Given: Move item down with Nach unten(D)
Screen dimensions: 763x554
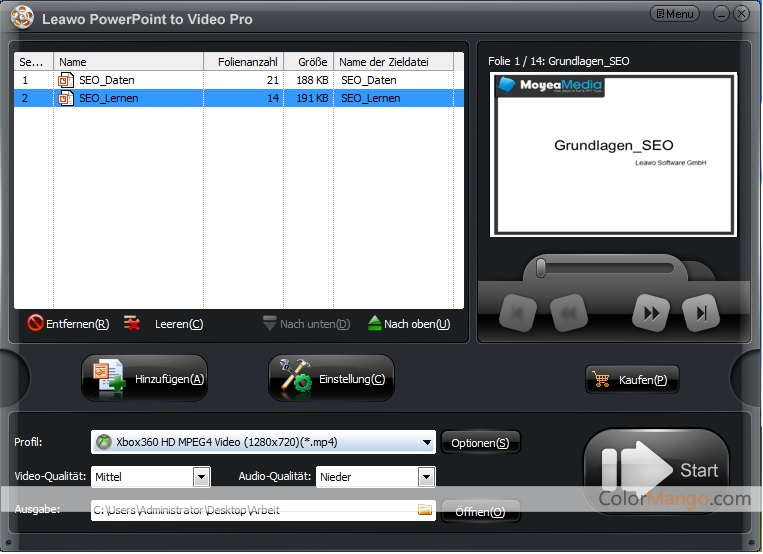Looking at the screenshot, I should coord(306,324).
